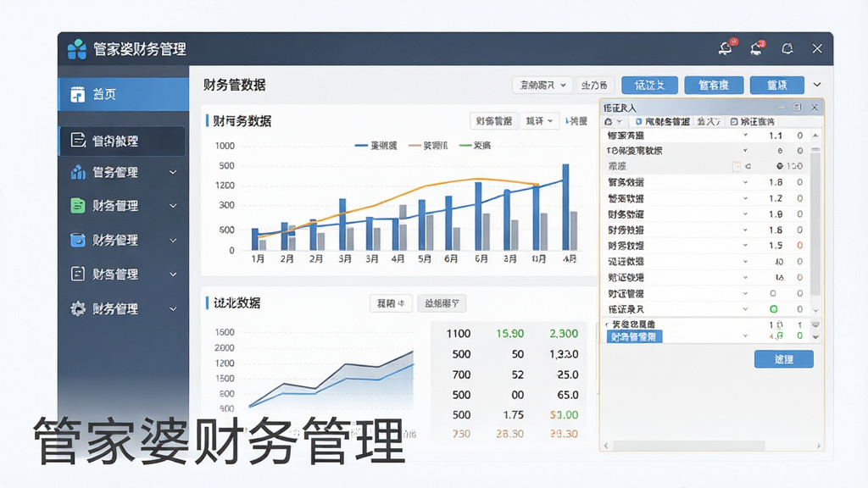The height and width of the screenshot is (488, 868).
Task: Open the dropdown in the bar chart card
Action: pyautogui.click(x=538, y=121)
